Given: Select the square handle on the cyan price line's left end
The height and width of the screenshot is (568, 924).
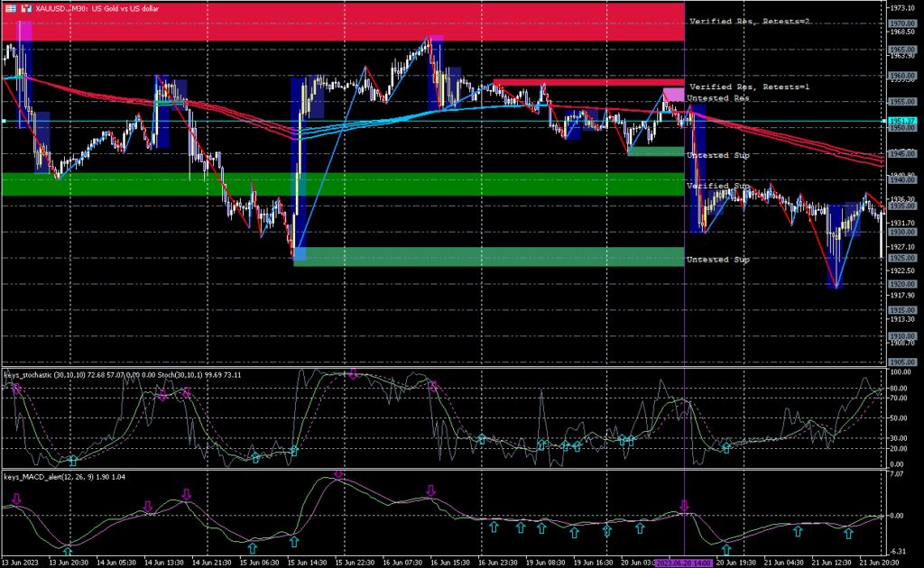Looking at the screenshot, I should [x=4, y=121].
